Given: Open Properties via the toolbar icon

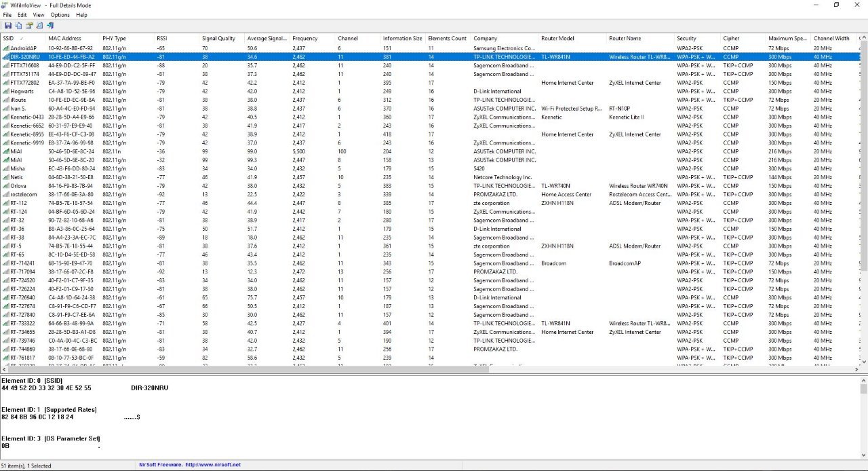Looking at the screenshot, I should 29,26.
